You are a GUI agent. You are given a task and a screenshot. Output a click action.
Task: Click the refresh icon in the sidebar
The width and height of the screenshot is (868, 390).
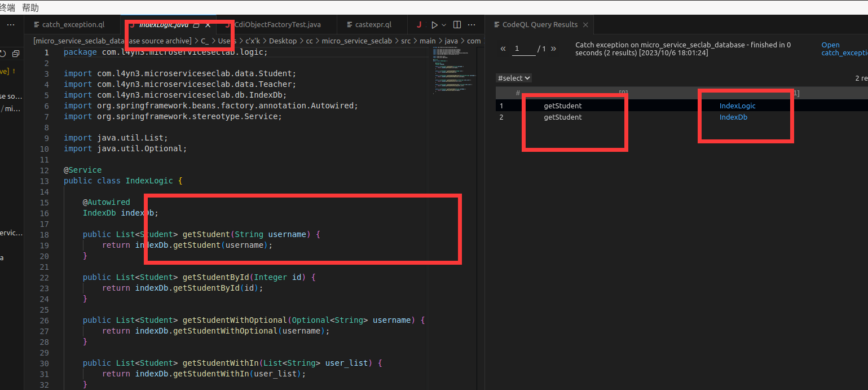coord(3,54)
